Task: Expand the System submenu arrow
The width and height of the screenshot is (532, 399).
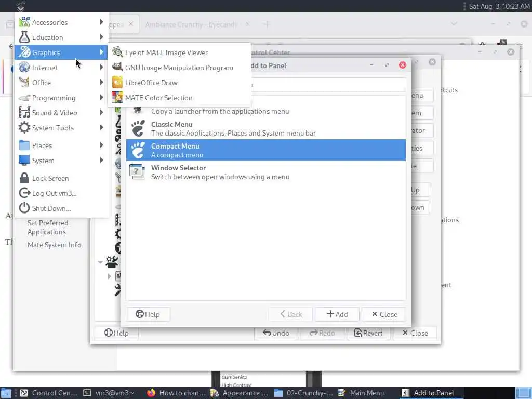Action: tap(101, 160)
